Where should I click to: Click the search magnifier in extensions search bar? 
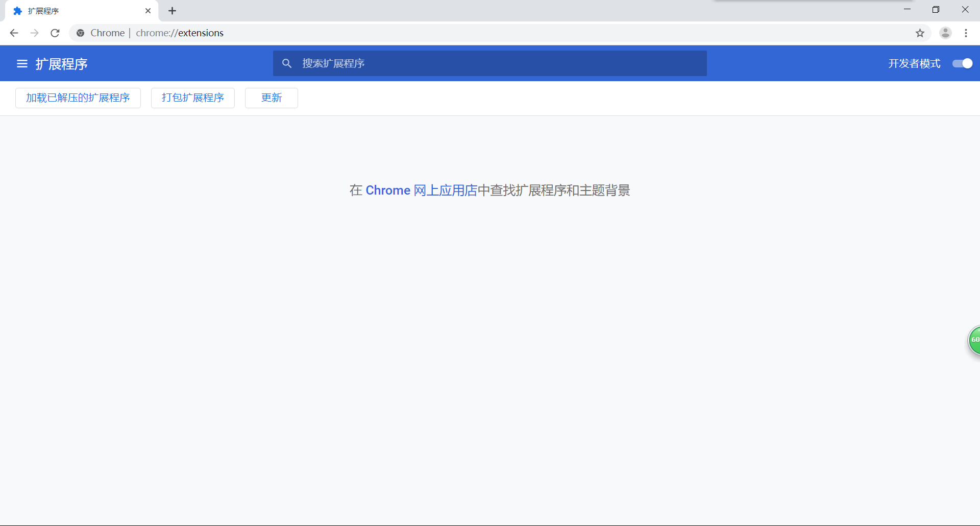[287, 63]
